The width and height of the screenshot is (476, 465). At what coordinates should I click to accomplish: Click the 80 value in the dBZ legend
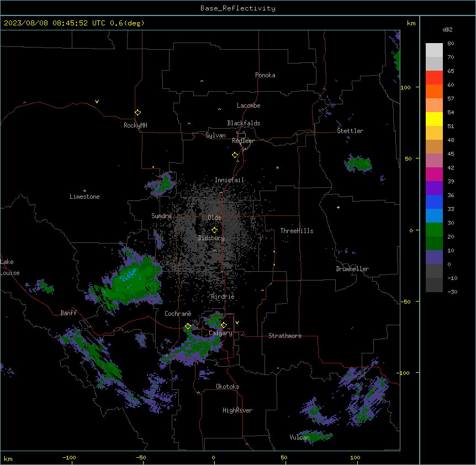451,44
